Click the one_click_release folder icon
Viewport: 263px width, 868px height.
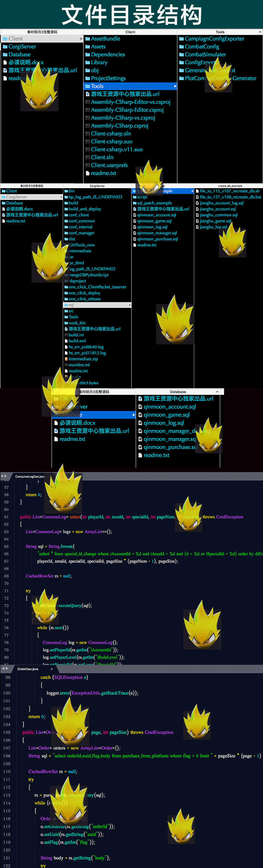(x=66, y=299)
